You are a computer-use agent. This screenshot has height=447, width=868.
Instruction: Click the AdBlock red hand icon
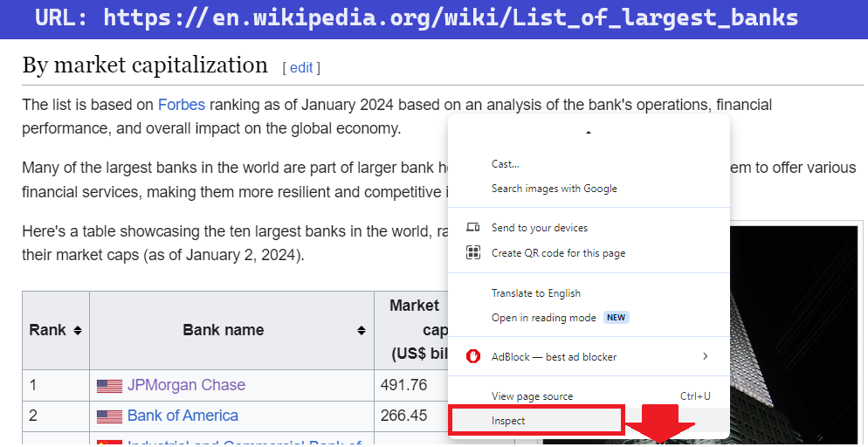coord(472,357)
